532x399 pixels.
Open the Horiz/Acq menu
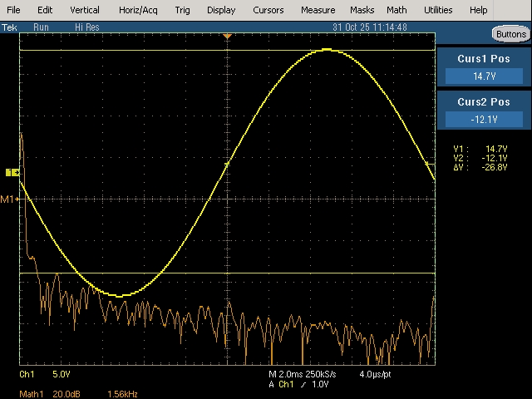pyautogui.click(x=138, y=10)
